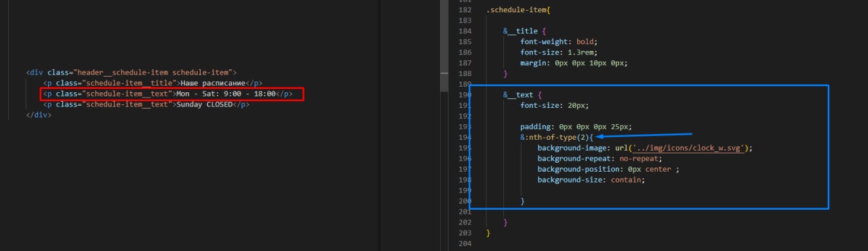The width and height of the screenshot is (868, 251).
Task: Click the HTML editor's vertical scrollbar thumb
Action: pos(444,46)
